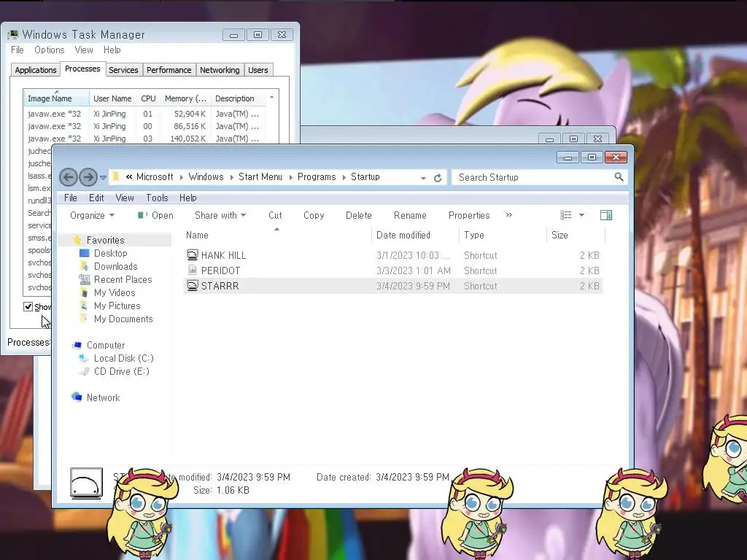Open the Explorer File menu
The height and width of the screenshot is (560, 747).
(71, 198)
